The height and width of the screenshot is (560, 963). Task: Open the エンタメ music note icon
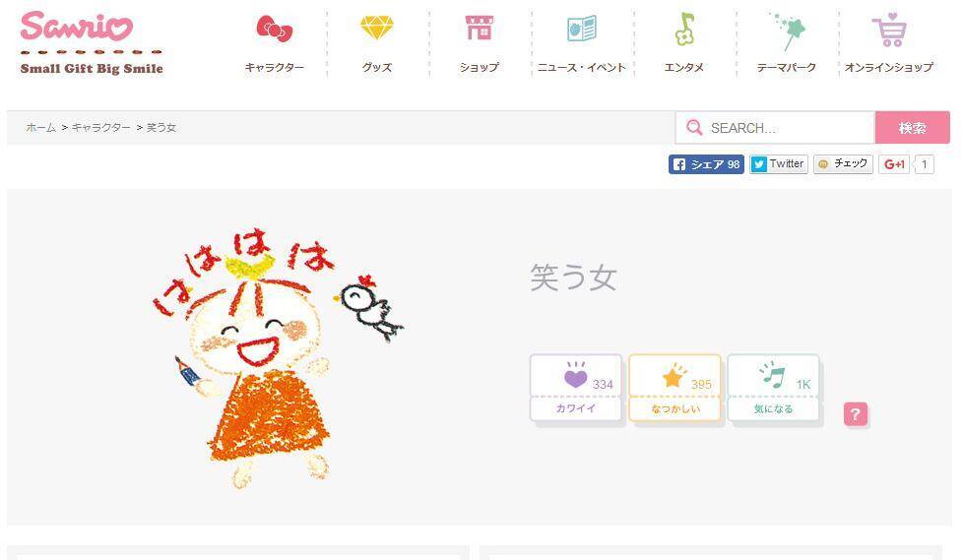click(x=684, y=30)
